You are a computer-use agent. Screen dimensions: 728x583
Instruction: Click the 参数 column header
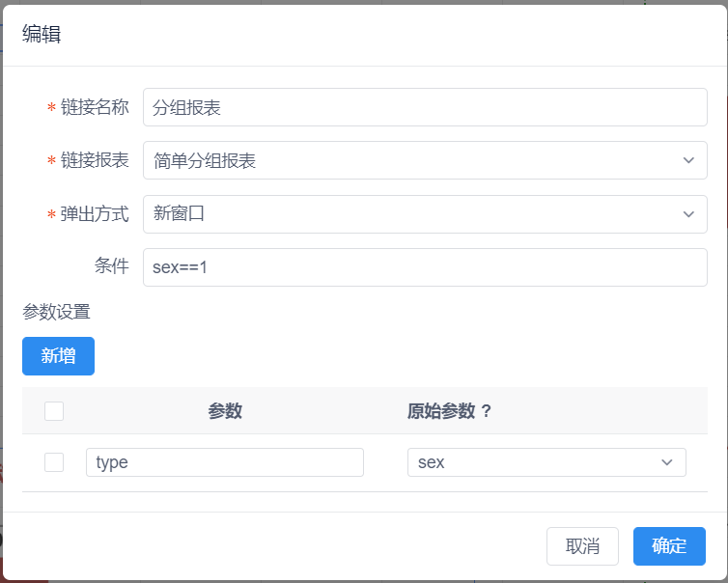click(x=225, y=411)
